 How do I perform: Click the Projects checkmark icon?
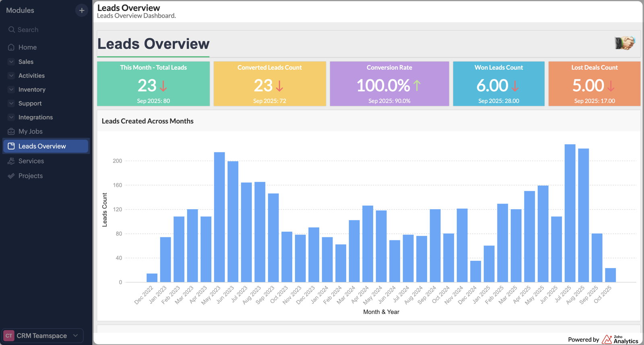[11, 176]
